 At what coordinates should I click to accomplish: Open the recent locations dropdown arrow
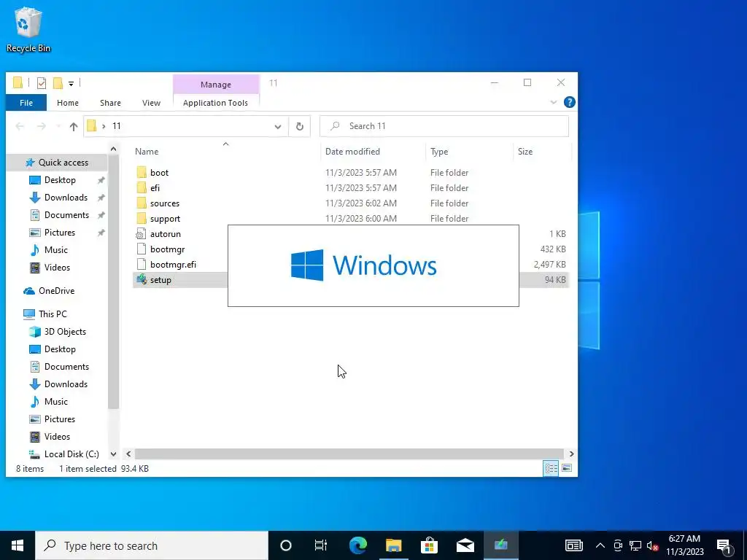pos(58,126)
